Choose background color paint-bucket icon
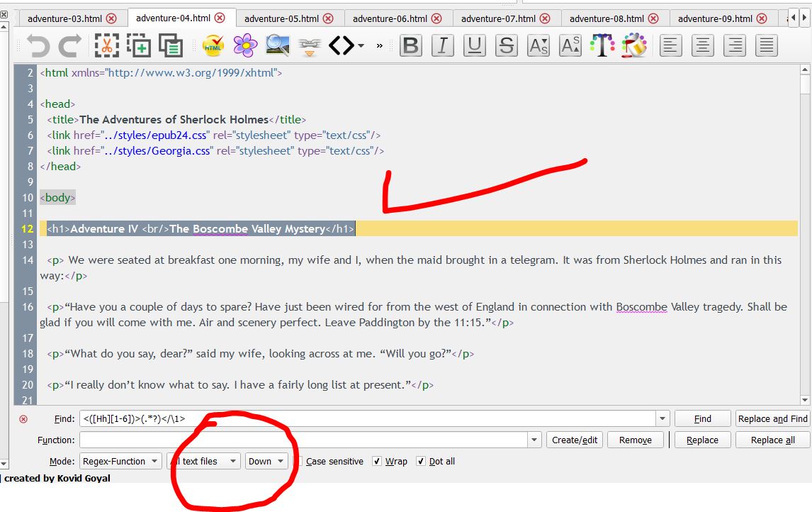Image resolution: width=812 pixels, height=512 pixels. coord(634,45)
